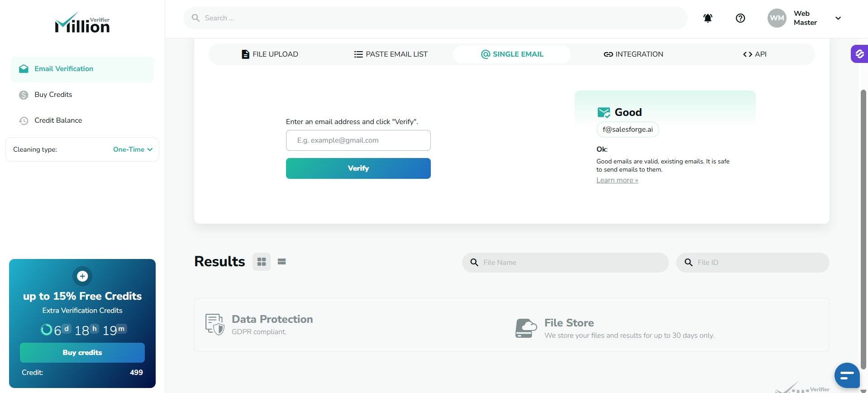Click the Data Protection heading

272,319
